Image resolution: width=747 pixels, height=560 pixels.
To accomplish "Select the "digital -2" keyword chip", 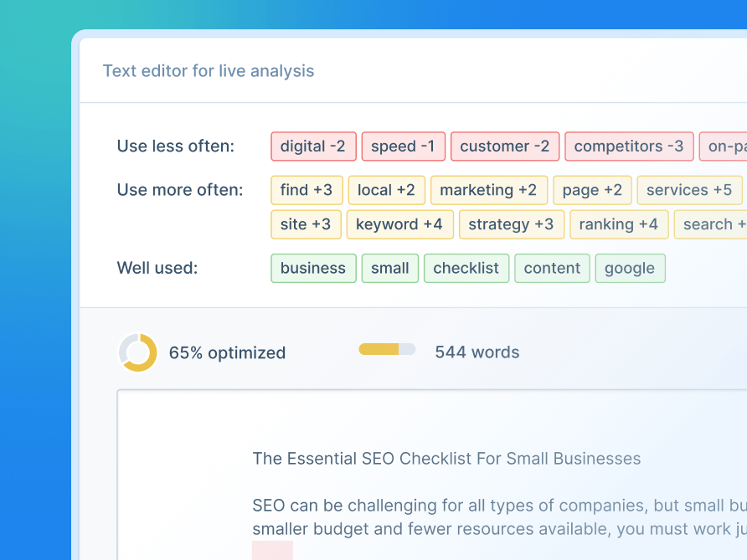I will pyautogui.click(x=313, y=146).
